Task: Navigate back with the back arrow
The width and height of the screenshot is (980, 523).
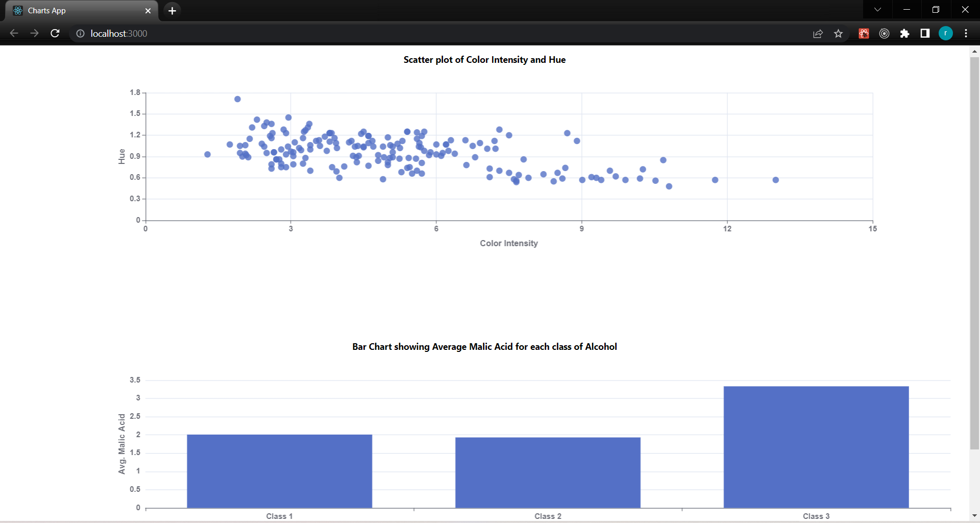Action: (13, 33)
